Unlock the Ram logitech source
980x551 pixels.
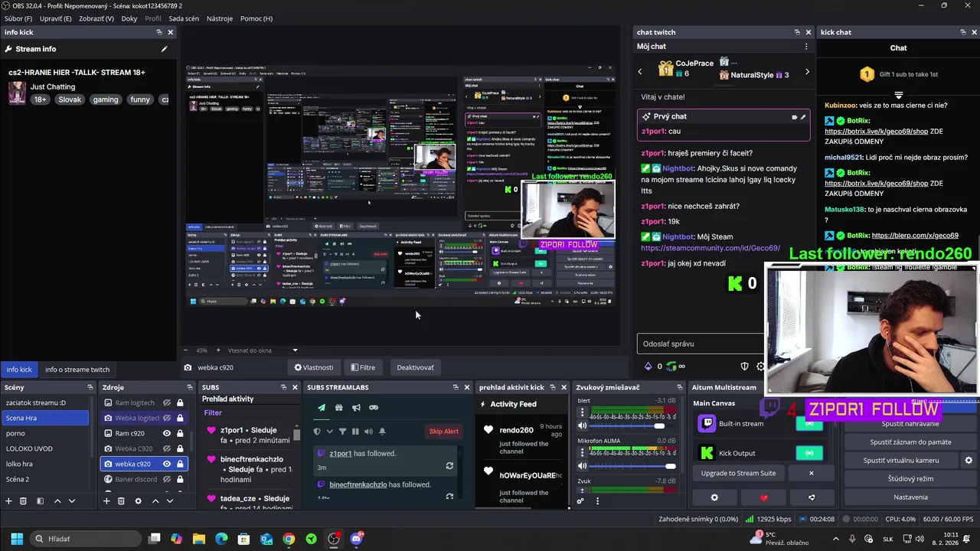coord(180,403)
